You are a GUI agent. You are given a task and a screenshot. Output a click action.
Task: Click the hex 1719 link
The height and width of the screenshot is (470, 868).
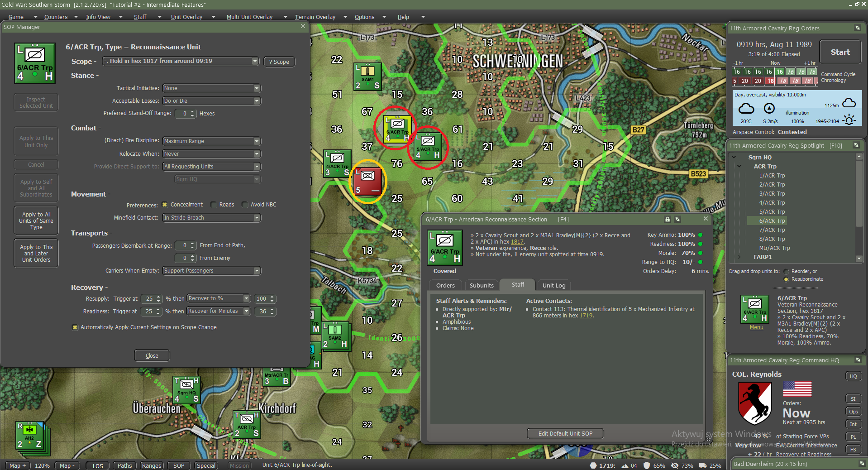click(x=586, y=316)
